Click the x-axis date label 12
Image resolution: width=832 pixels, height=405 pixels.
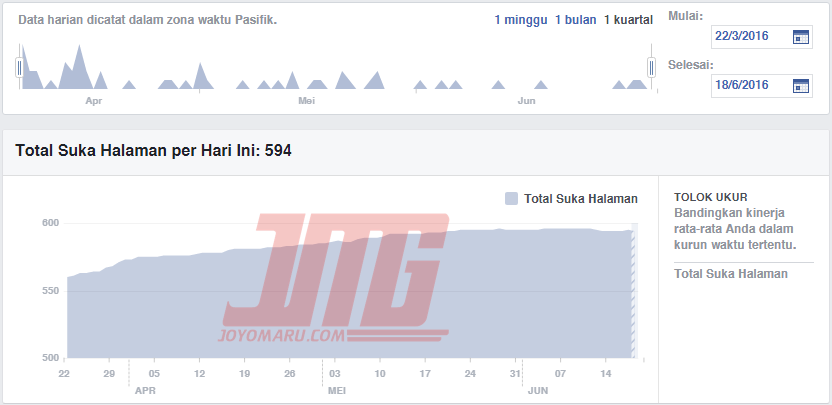click(x=199, y=374)
